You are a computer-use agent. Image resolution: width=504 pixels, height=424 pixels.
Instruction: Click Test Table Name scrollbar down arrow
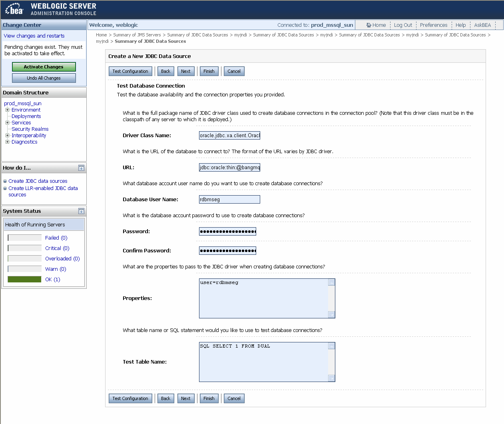click(x=331, y=378)
